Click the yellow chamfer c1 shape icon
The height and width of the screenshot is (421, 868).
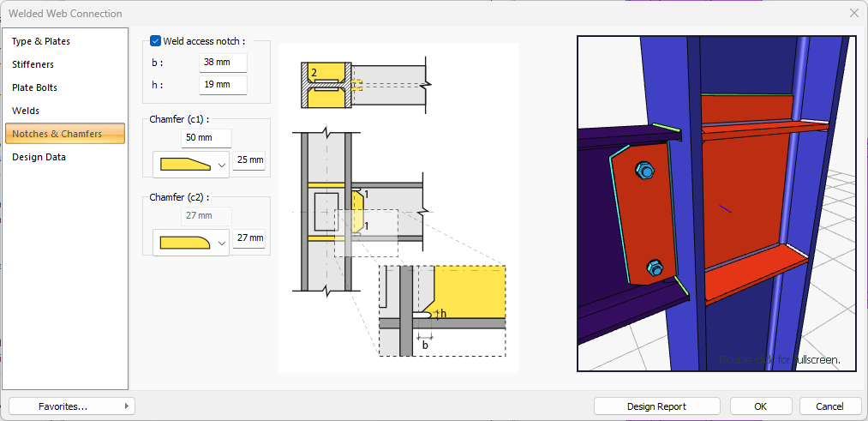tap(183, 165)
